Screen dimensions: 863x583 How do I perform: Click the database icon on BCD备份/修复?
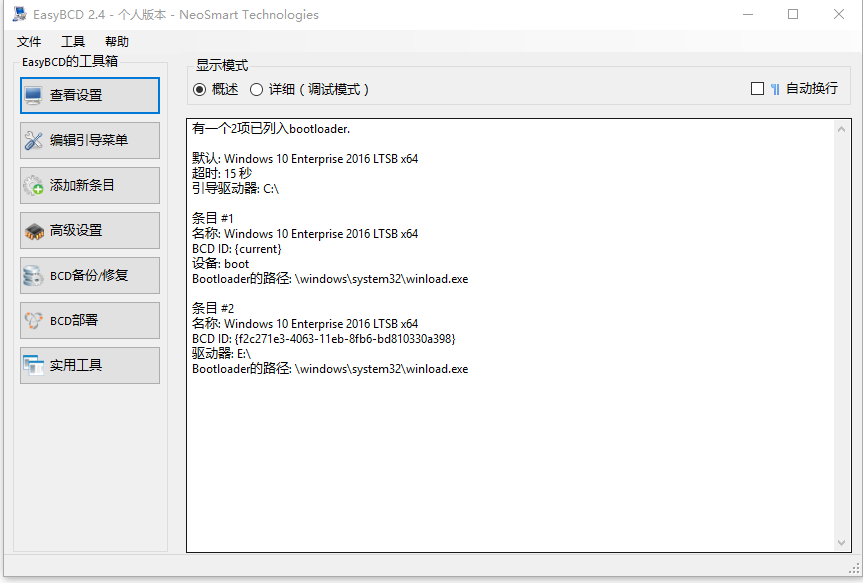point(33,276)
